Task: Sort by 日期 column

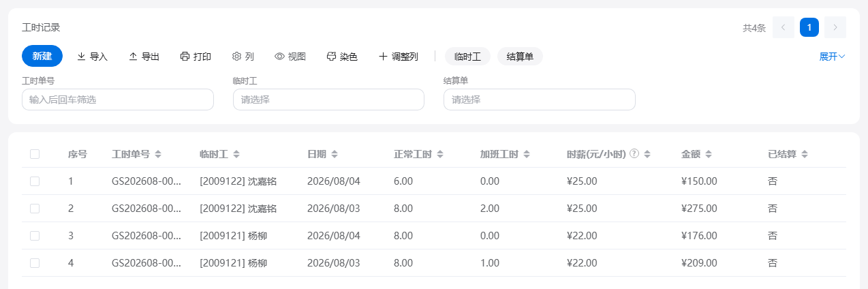Action: click(x=335, y=154)
